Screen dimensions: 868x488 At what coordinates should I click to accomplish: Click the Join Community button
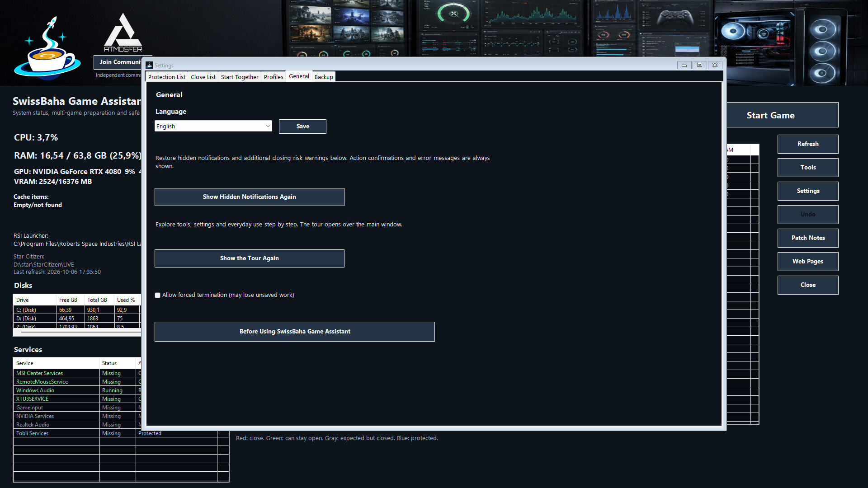pyautogui.click(x=118, y=62)
